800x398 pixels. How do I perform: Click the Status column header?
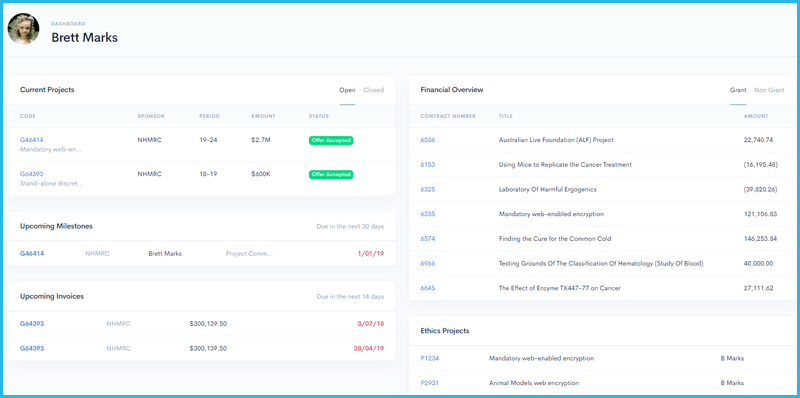(x=319, y=116)
